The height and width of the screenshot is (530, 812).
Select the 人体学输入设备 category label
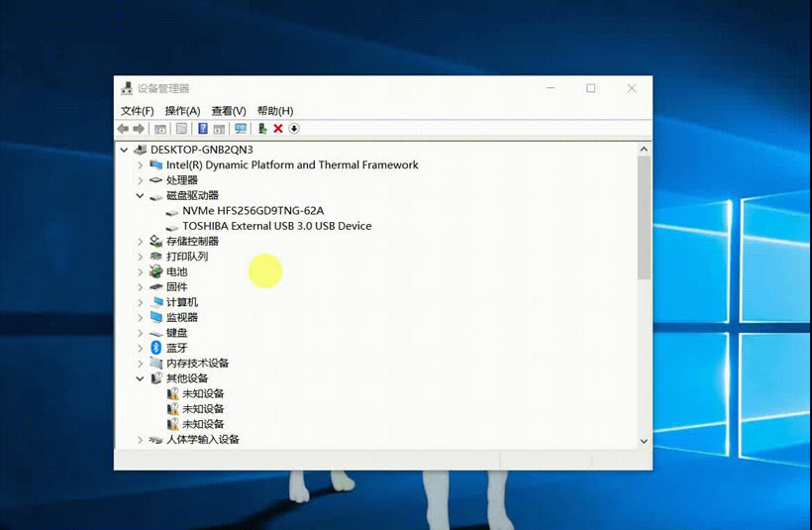point(202,440)
